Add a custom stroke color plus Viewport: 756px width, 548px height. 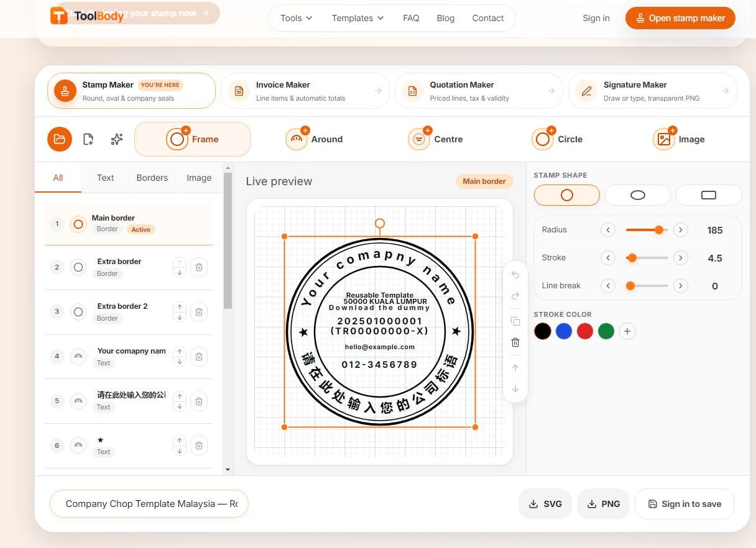[x=627, y=331]
